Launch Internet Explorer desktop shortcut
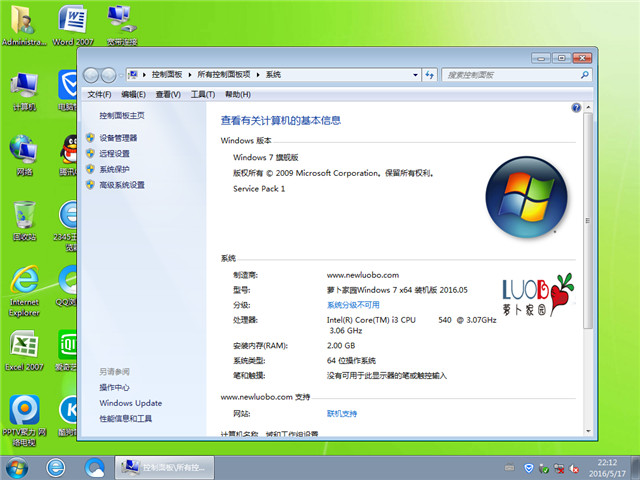The image size is (640, 480). point(24,291)
